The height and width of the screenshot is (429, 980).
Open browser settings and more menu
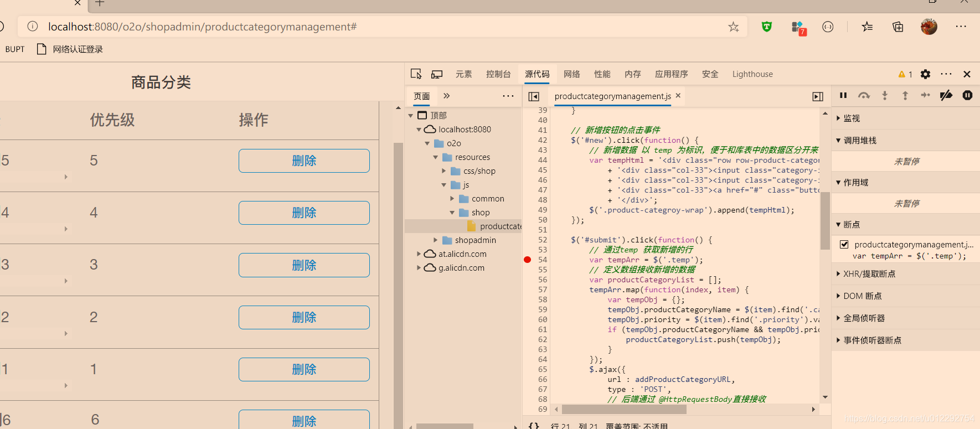pyautogui.click(x=961, y=27)
